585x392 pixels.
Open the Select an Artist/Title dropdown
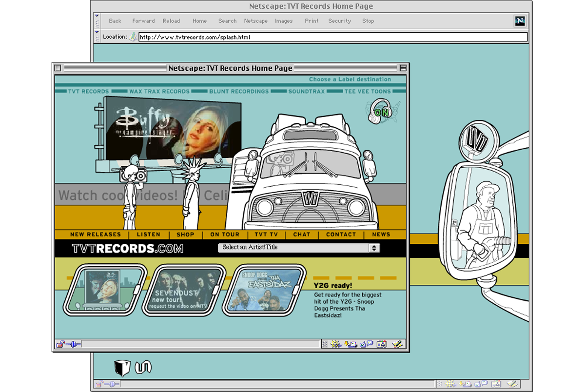tap(299, 248)
